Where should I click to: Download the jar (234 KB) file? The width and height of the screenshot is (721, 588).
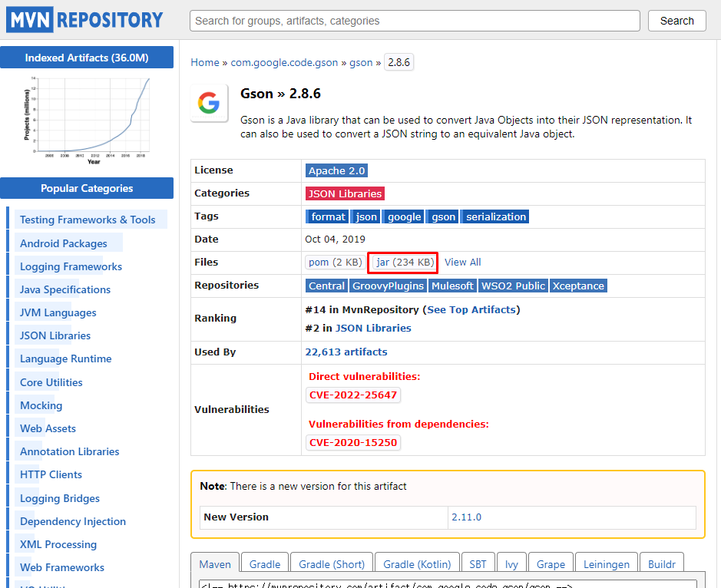405,262
